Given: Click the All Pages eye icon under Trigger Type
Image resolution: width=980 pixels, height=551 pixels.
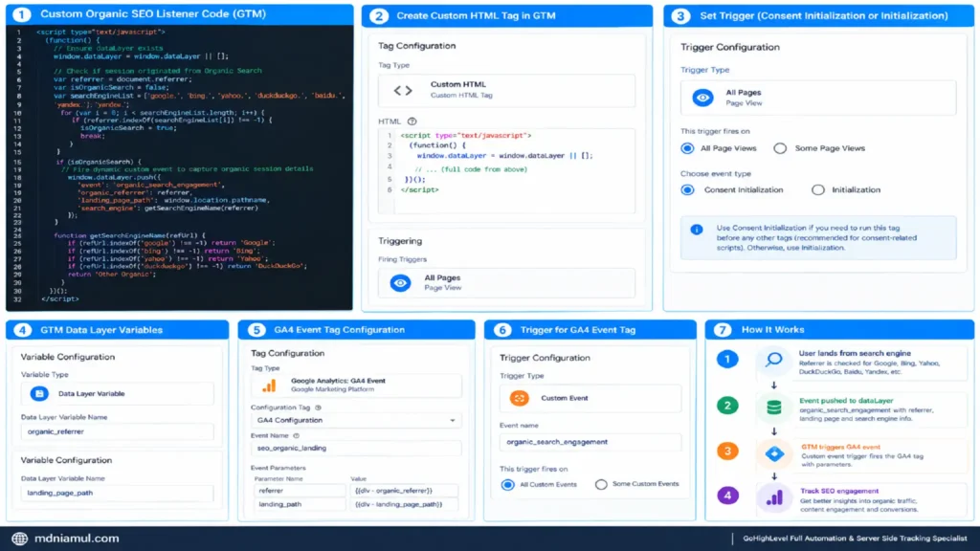Looking at the screenshot, I should click(702, 98).
